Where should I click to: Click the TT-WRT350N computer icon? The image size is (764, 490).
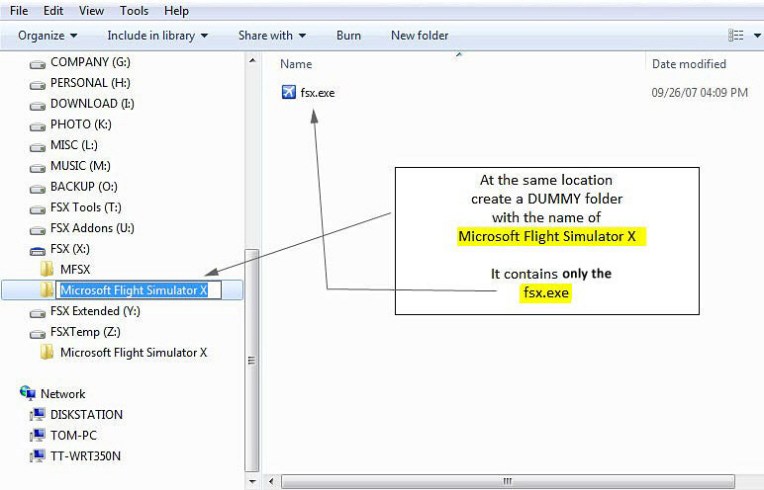[x=38, y=456]
